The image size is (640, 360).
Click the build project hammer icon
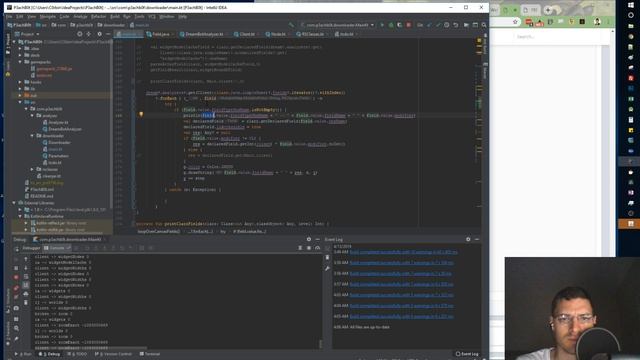tap(291, 25)
